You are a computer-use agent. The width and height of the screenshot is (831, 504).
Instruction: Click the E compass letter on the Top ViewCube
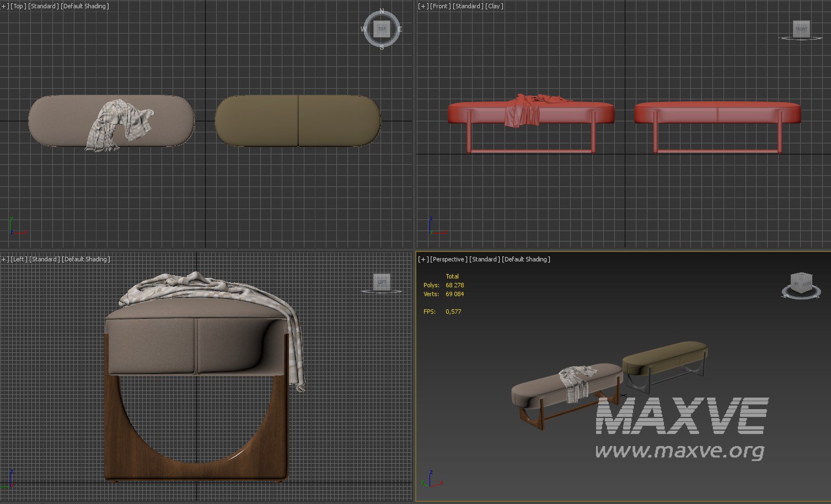400,29
